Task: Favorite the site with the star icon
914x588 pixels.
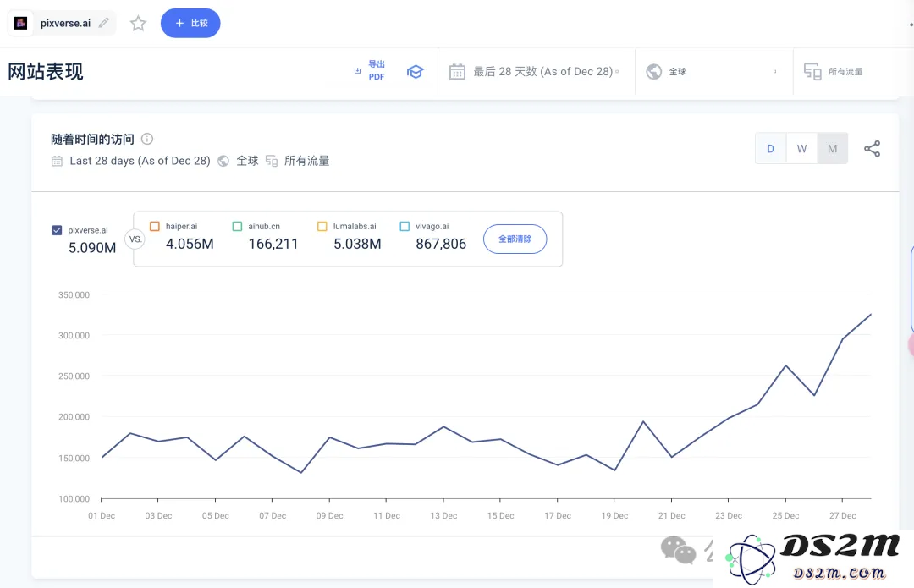Action: 138,24
